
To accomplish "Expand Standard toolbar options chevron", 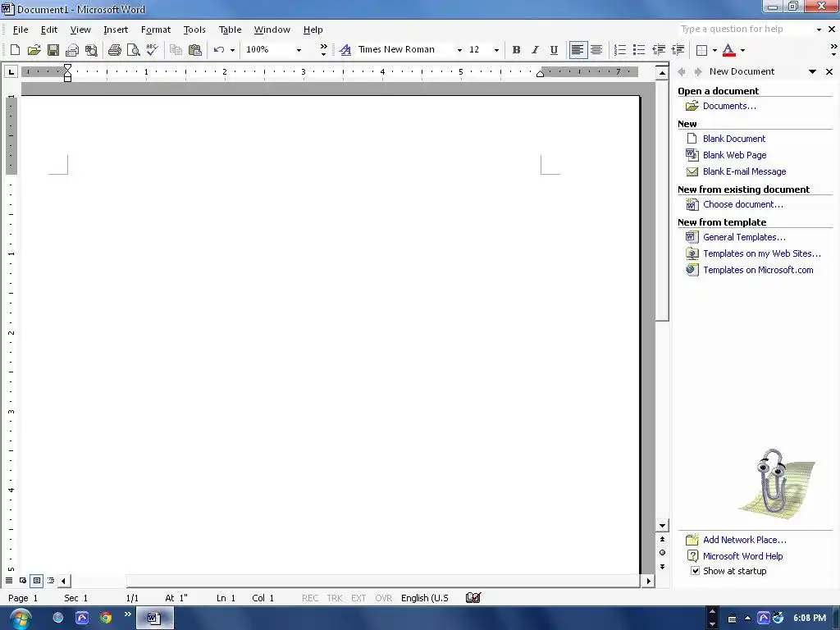I will tap(323, 50).
